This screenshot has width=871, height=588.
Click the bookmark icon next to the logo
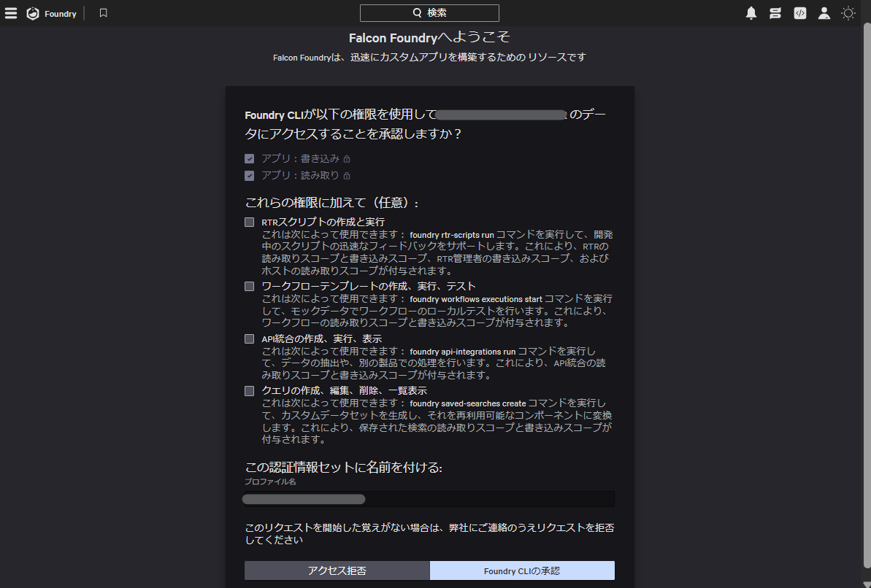click(x=103, y=12)
